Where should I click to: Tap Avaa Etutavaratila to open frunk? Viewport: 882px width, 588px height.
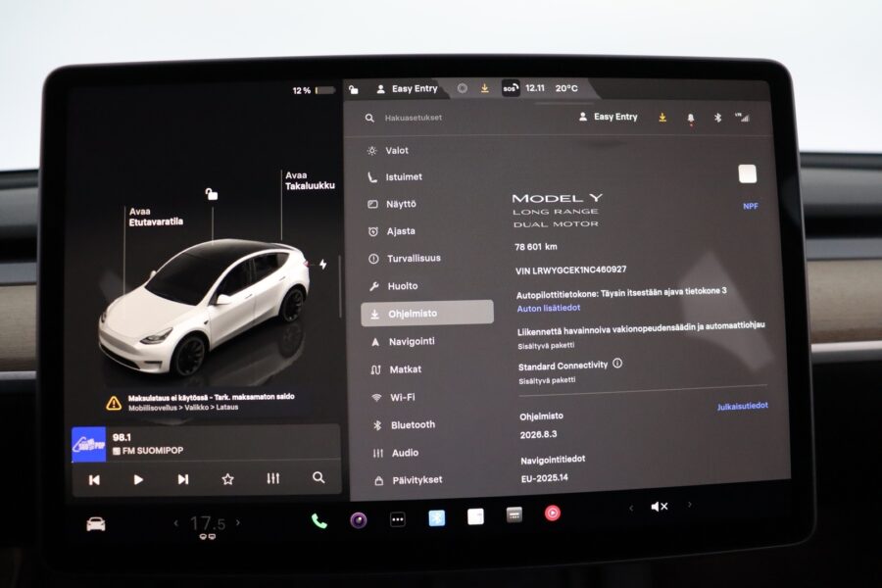pyautogui.click(x=156, y=217)
